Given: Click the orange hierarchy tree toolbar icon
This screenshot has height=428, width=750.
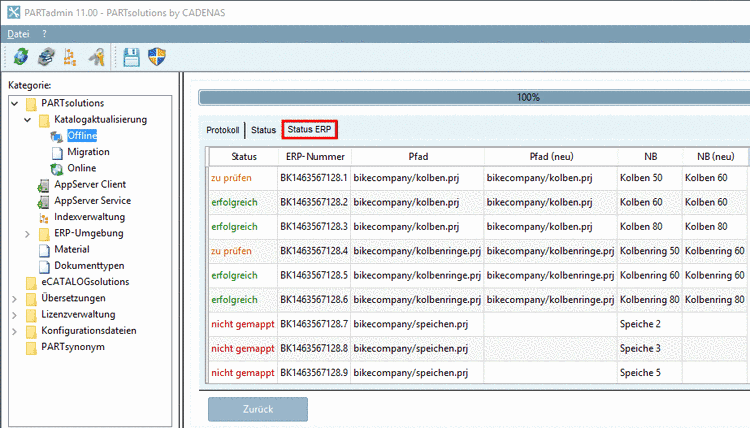Looking at the screenshot, I should tap(70, 57).
